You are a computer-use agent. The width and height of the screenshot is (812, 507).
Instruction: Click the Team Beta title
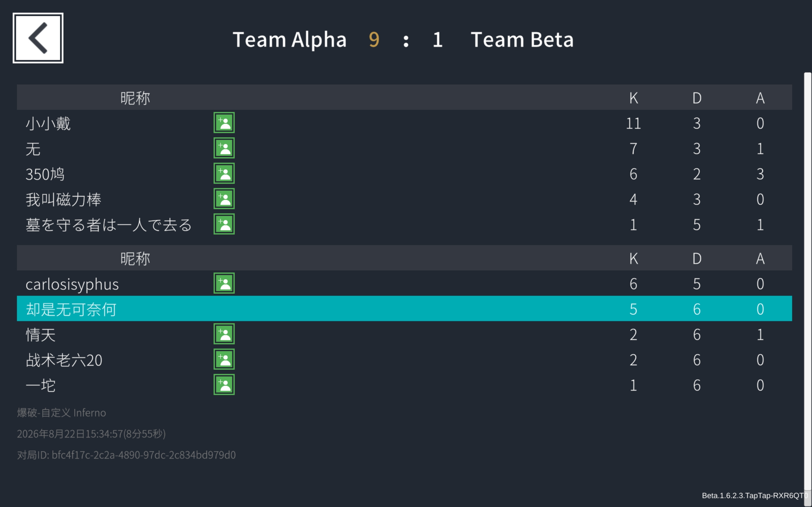[522, 40]
